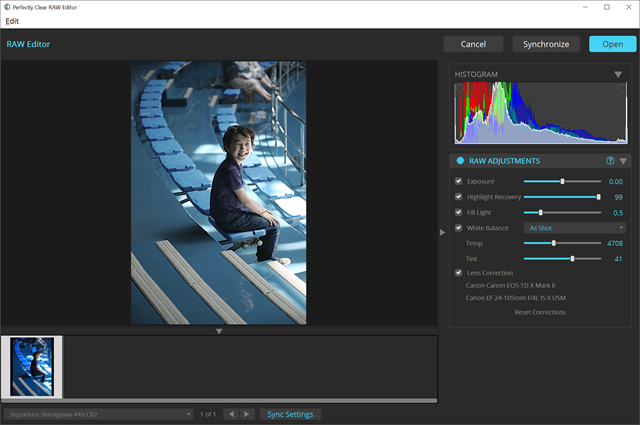Open the White Balance As Shot dropdown

point(576,228)
